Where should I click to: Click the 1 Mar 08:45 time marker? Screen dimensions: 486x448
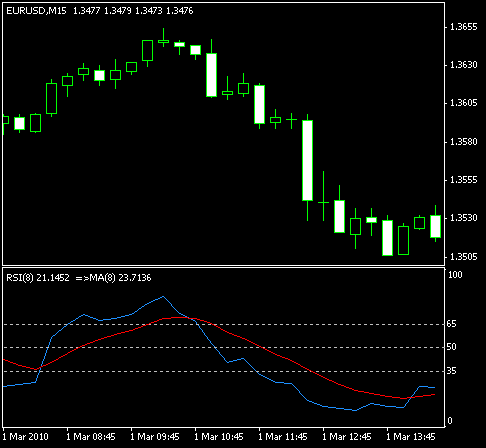tap(91, 437)
